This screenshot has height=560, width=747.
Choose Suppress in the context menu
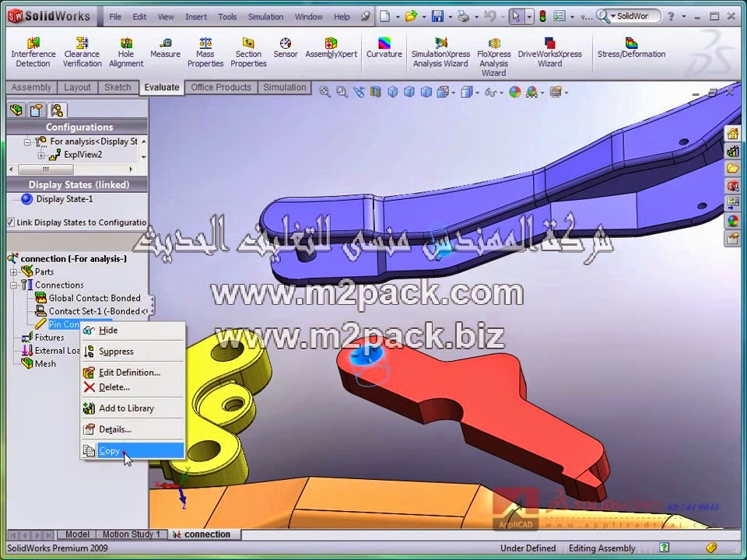(133, 352)
